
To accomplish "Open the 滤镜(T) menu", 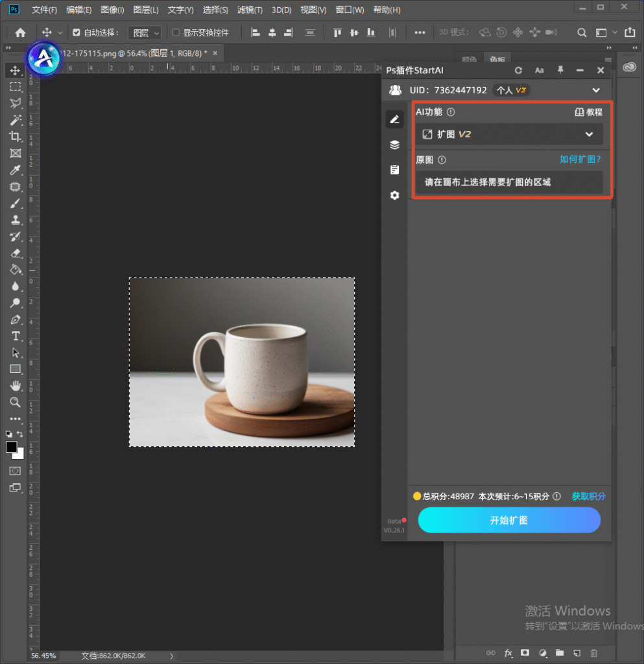I will click(250, 10).
